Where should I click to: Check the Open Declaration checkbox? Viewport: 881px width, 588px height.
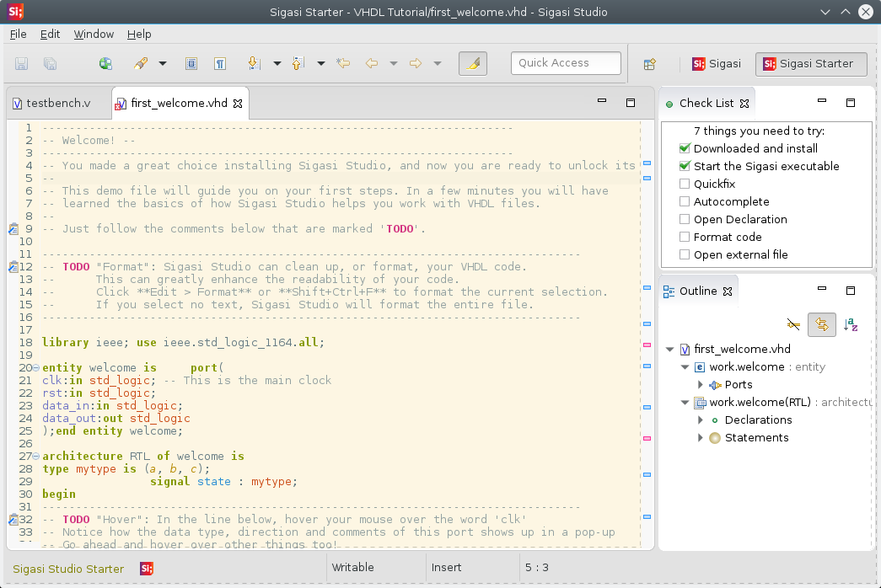pos(685,219)
